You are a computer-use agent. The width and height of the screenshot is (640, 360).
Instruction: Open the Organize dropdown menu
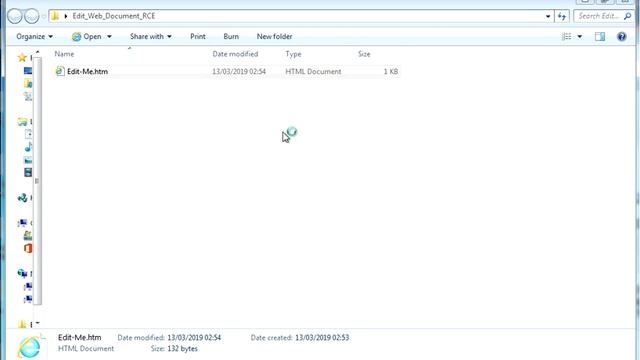pos(34,37)
